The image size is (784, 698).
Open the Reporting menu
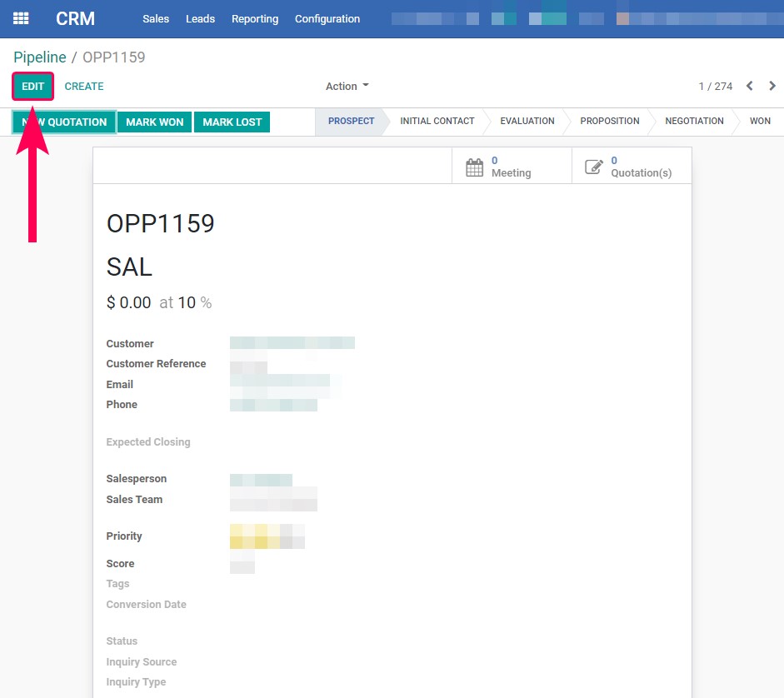click(254, 18)
